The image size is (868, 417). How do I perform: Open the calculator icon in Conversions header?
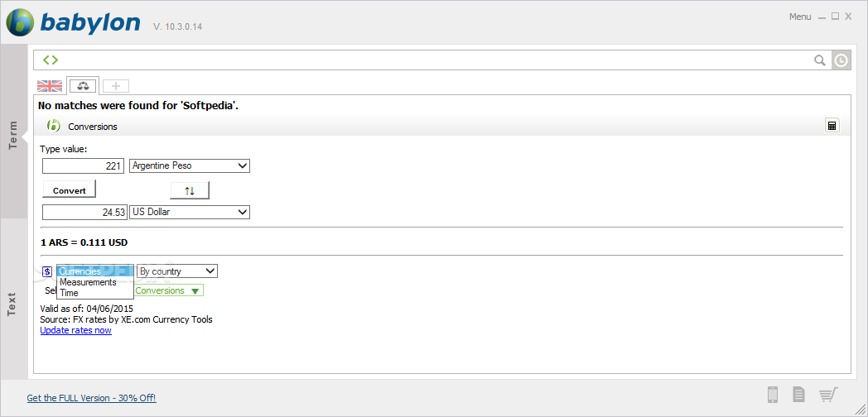coord(832,126)
